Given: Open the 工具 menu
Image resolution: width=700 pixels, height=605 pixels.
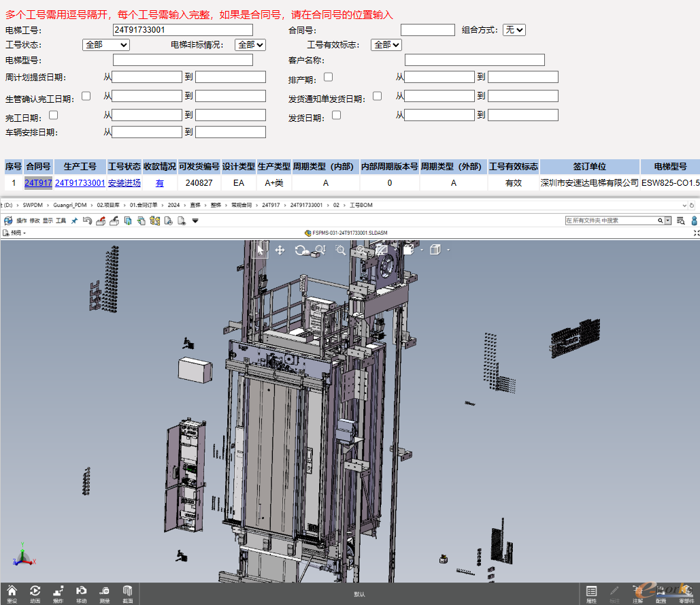Looking at the screenshot, I should click(61, 220).
